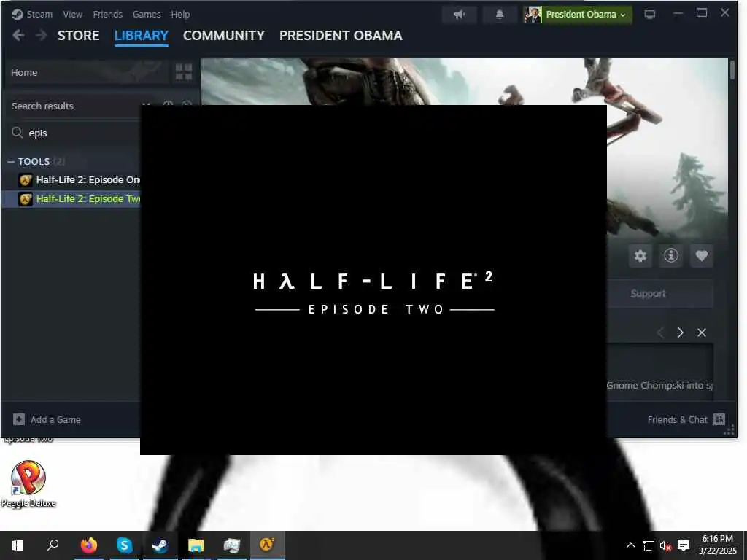Click the magnifier icon in the library search

[18, 133]
